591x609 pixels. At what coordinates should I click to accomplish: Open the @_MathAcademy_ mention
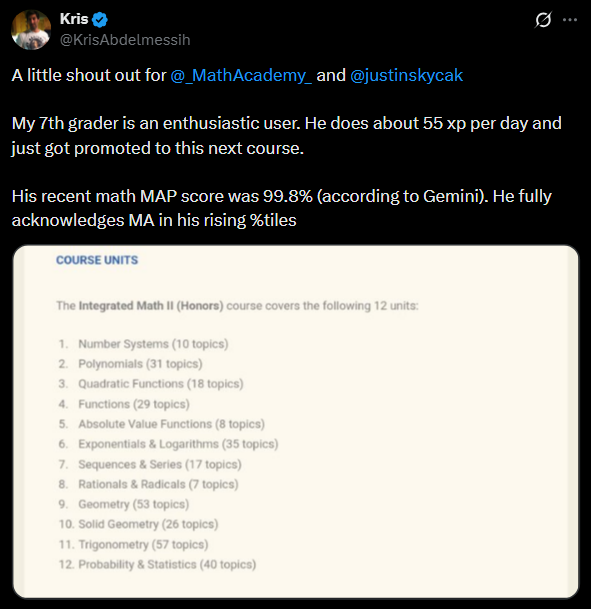coord(241,75)
